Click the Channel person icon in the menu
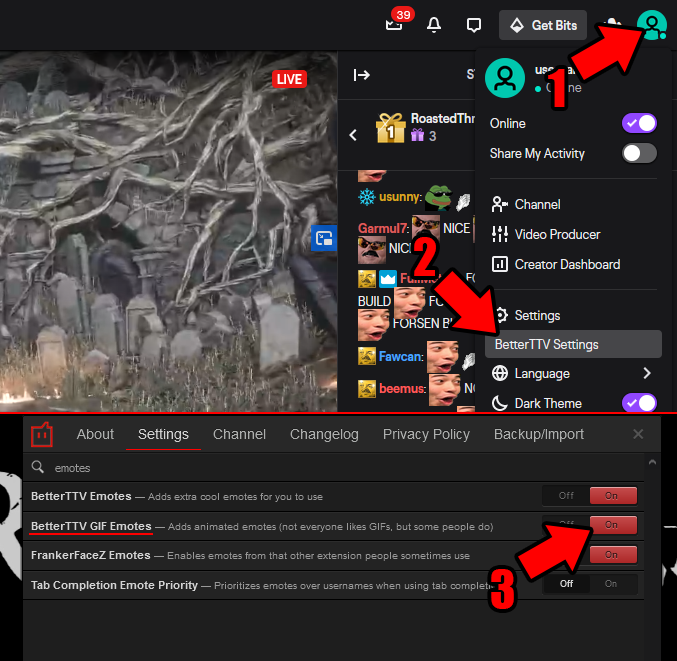Image resolution: width=677 pixels, height=661 pixels. pyautogui.click(x=500, y=204)
